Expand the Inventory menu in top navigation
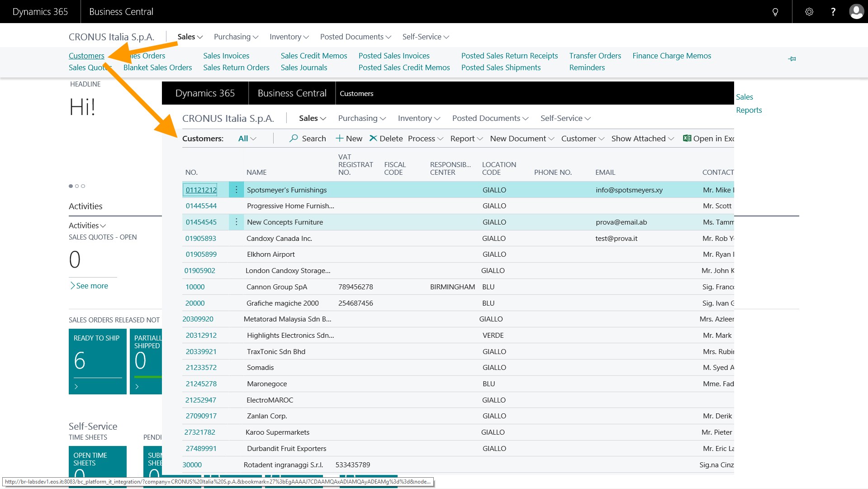Screen dimensions: 868x489 click(289, 37)
